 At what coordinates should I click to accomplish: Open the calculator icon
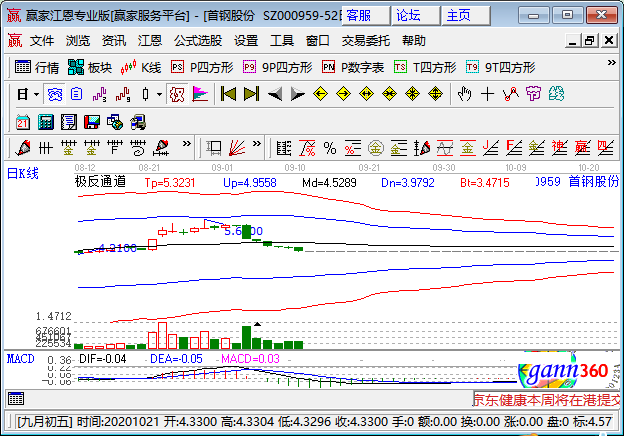[x=46, y=122]
